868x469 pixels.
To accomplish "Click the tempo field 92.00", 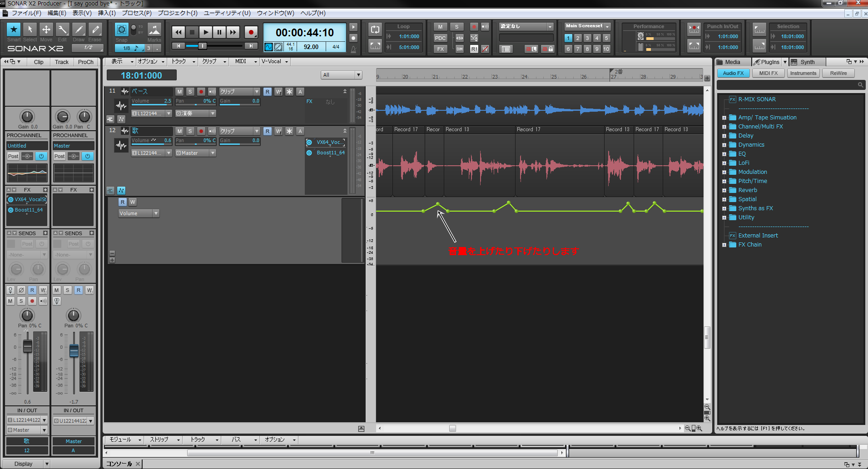I will tap(311, 47).
